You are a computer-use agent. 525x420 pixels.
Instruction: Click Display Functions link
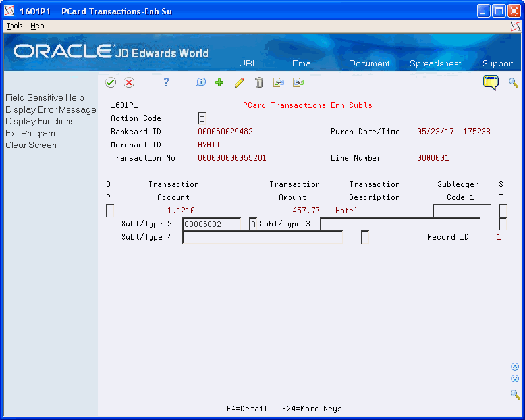pyautogui.click(x=40, y=121)
